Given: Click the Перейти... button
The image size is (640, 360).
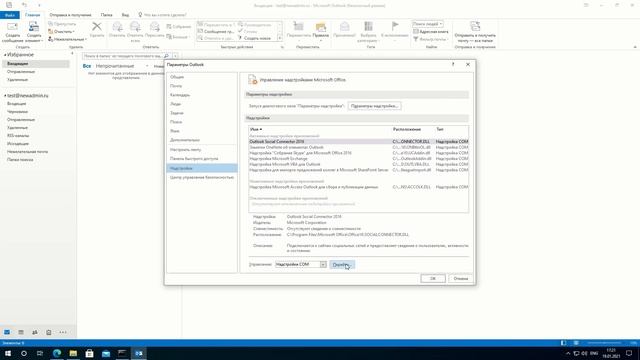Looking at the screenshot, I should pyautogui.click(x=342, y=264).
